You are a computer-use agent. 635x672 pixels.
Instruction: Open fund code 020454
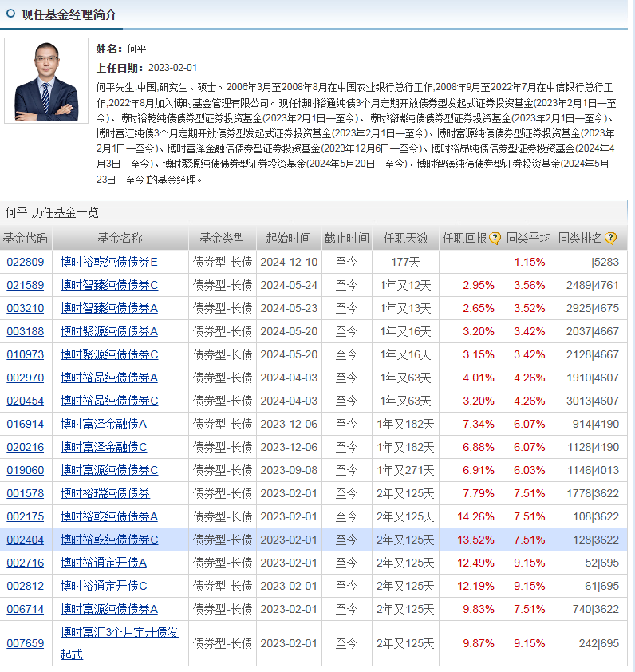point(26,401)
